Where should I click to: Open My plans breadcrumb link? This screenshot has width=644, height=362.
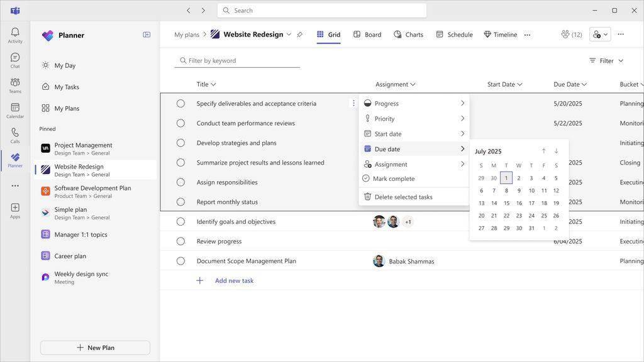pos(186,35)
